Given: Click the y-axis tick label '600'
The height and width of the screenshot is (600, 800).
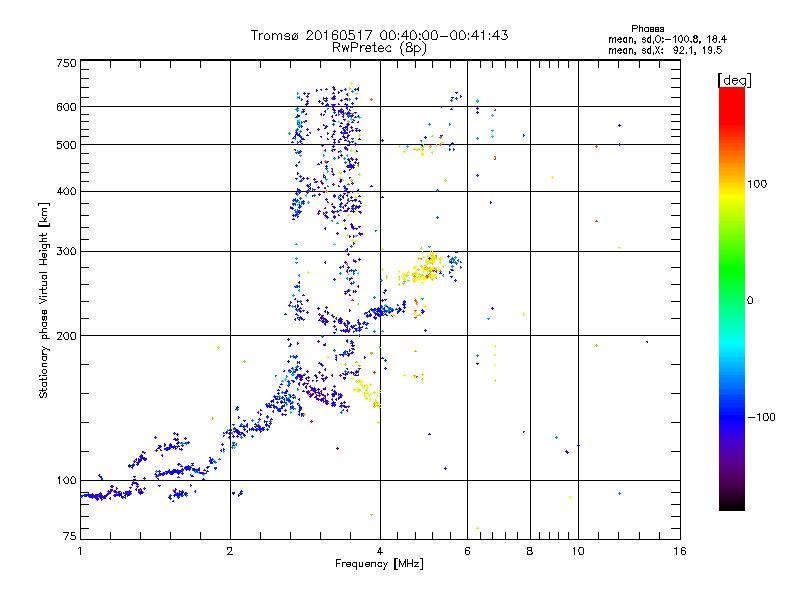Looking at the screenshot, I should [x=66, y=107].
